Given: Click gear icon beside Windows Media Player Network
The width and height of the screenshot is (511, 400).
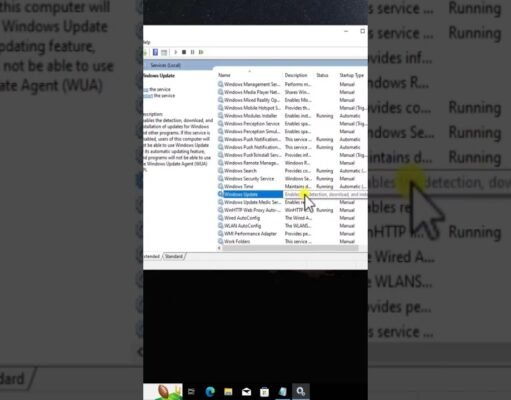Looking at the screenshot, I should pos(220,92).
